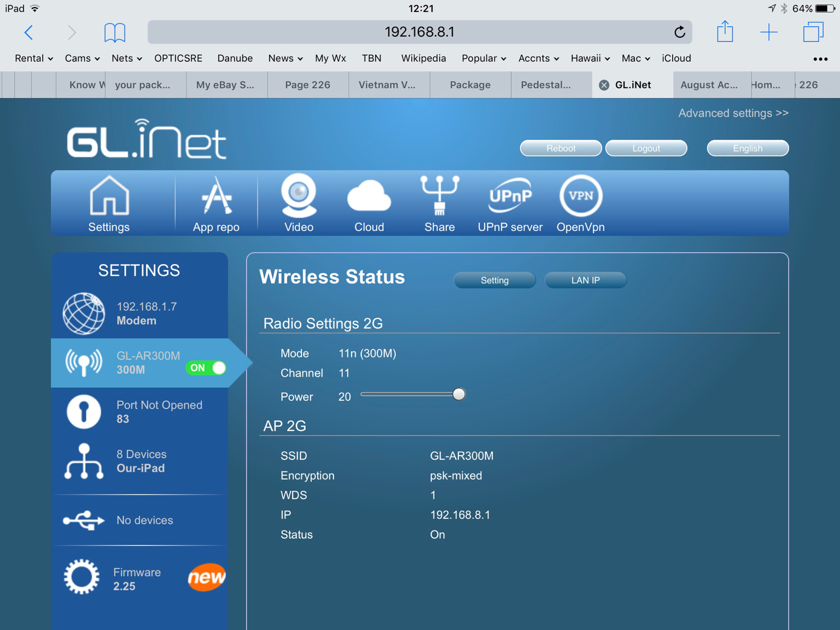
Task: Open the My Wx bookmark
Action: (x=330, y=59)
